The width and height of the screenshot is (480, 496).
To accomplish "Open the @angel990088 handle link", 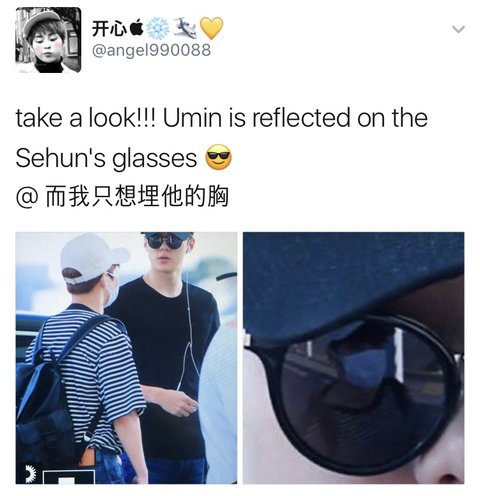I will pyautogui.click(x=151, y=50).
